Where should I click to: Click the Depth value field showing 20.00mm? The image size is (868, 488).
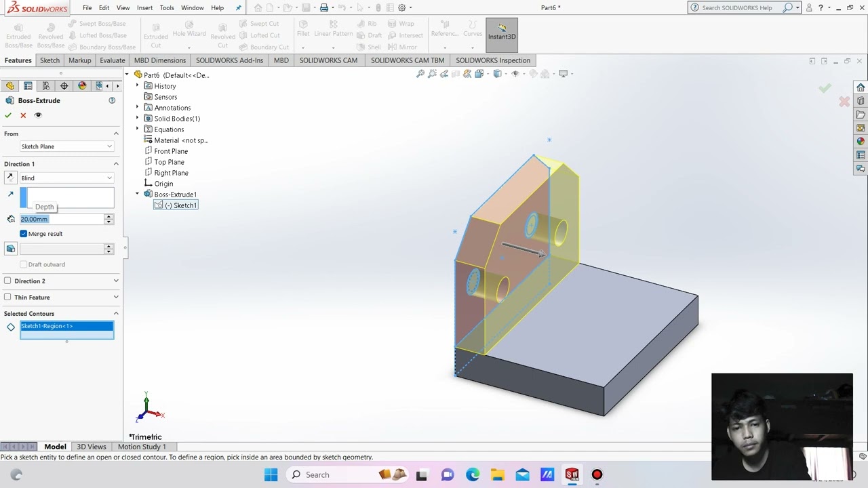coord(61,219)
